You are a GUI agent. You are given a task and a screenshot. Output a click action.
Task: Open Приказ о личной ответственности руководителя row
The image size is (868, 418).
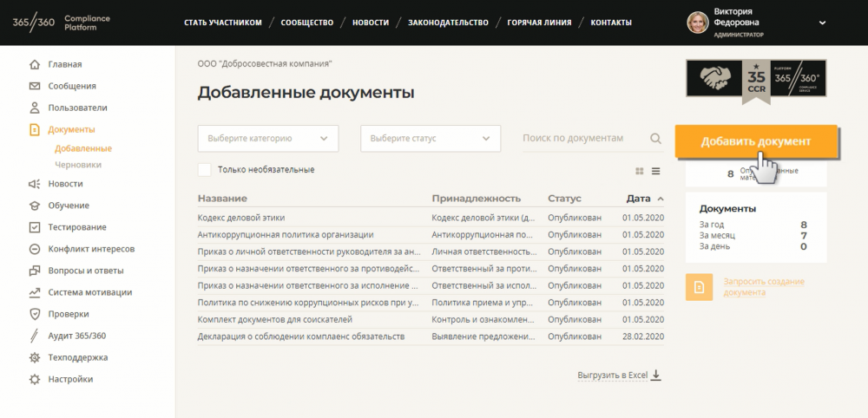coord(431,252)
